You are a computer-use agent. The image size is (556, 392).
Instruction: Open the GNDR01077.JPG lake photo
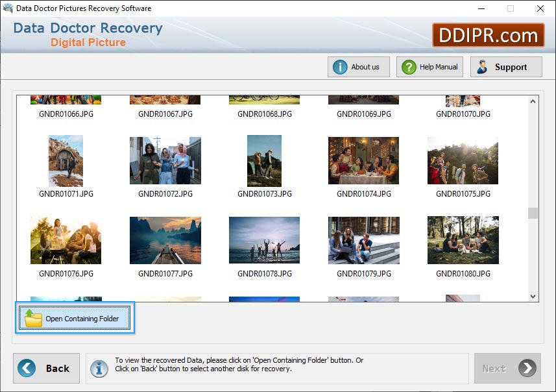165,239
